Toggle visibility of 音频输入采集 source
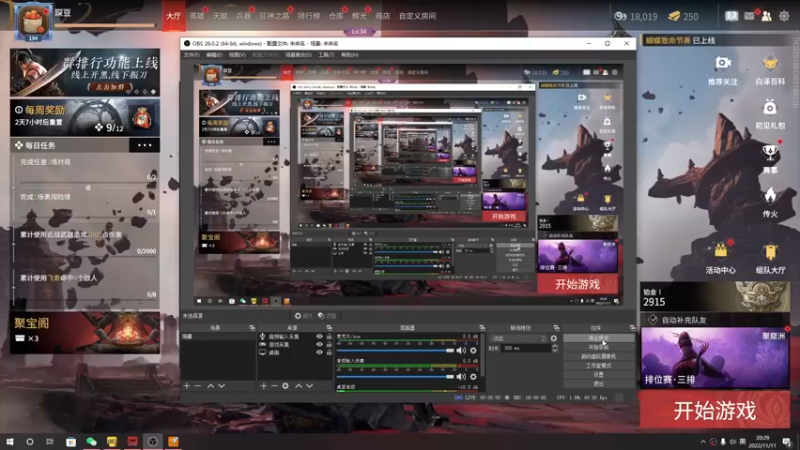Viewport: 800px width, 450px height. [319, 337]
